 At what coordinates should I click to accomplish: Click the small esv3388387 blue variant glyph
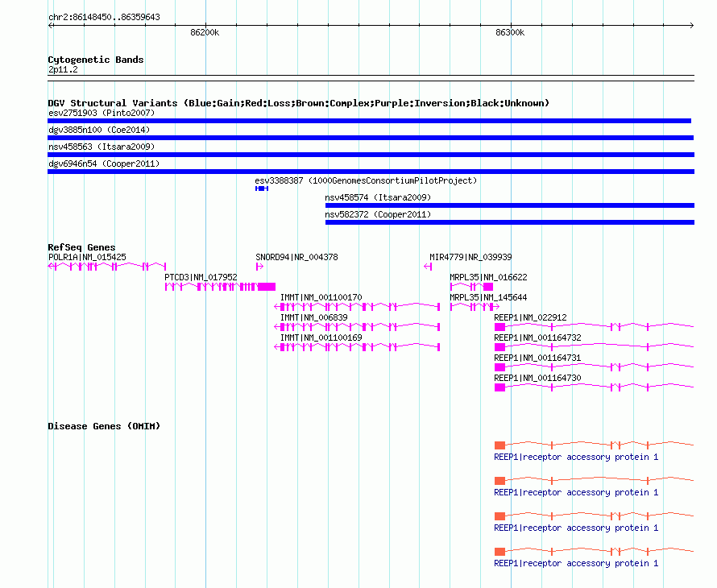[x=262, y=188]
